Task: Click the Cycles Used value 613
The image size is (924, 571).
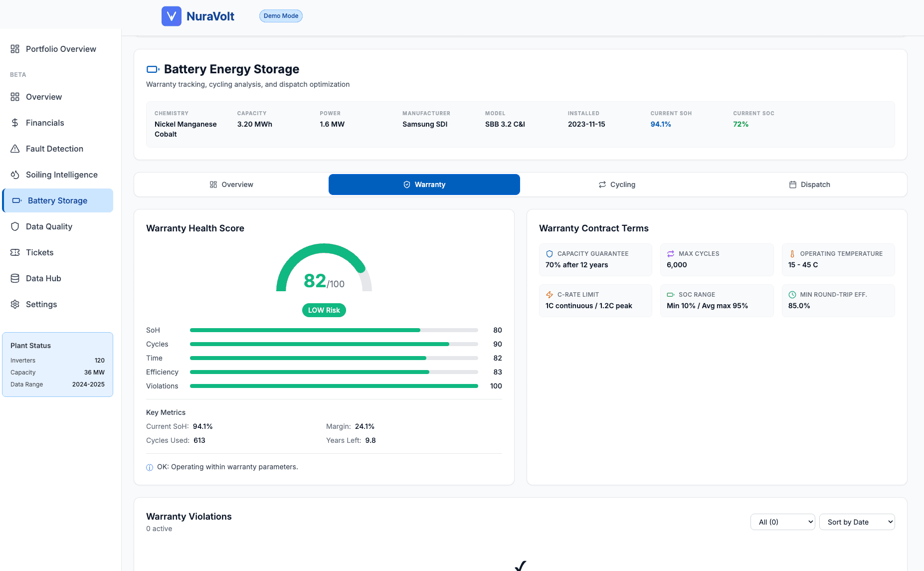Action: point(199,440)
